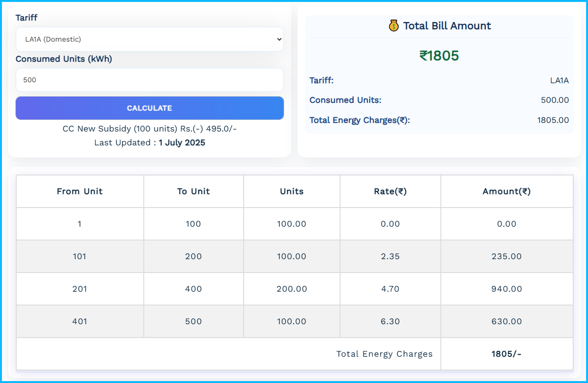Click the 'Units' column header
Viewport: 588px width, 383px height.
pyautogui.click(x=292, y=191)
